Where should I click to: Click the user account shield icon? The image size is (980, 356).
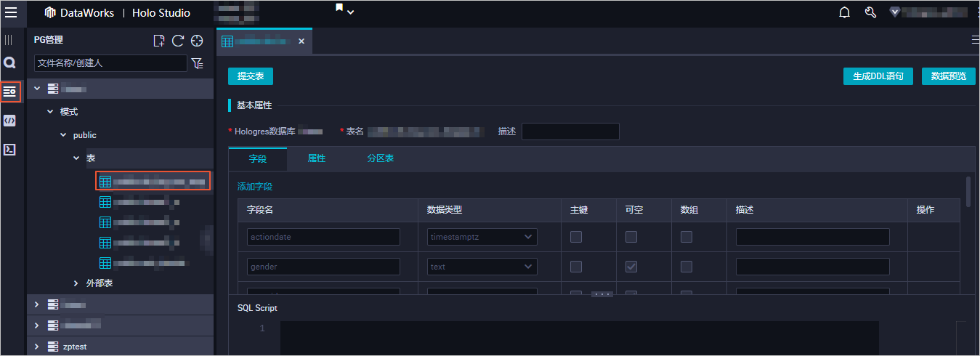click(895, 12)
